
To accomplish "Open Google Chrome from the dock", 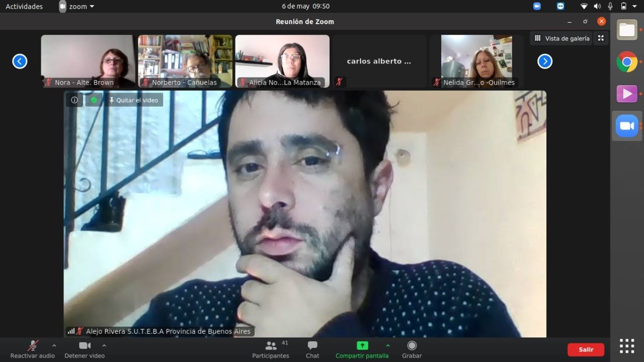I will 627,62.
